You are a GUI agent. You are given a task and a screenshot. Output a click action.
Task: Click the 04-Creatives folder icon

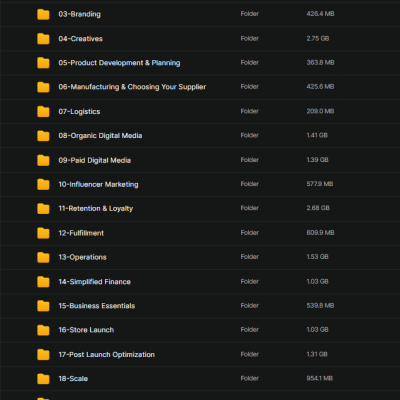tap(43, 39)
